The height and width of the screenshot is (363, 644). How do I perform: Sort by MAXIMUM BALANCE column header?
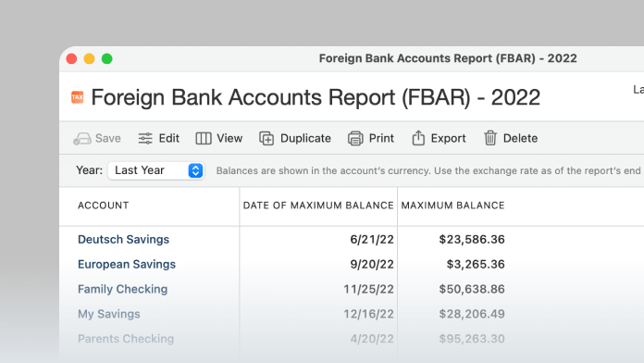click(452, 206)
